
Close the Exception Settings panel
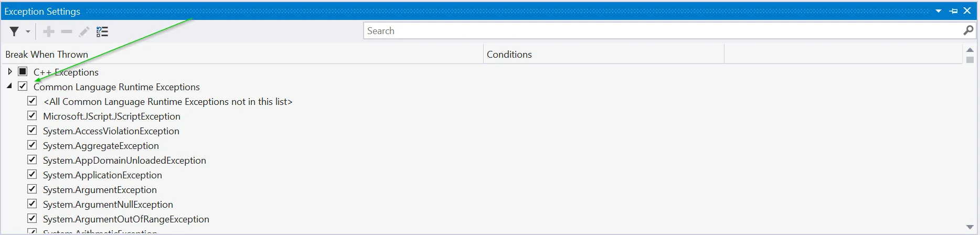coord(967,11)
